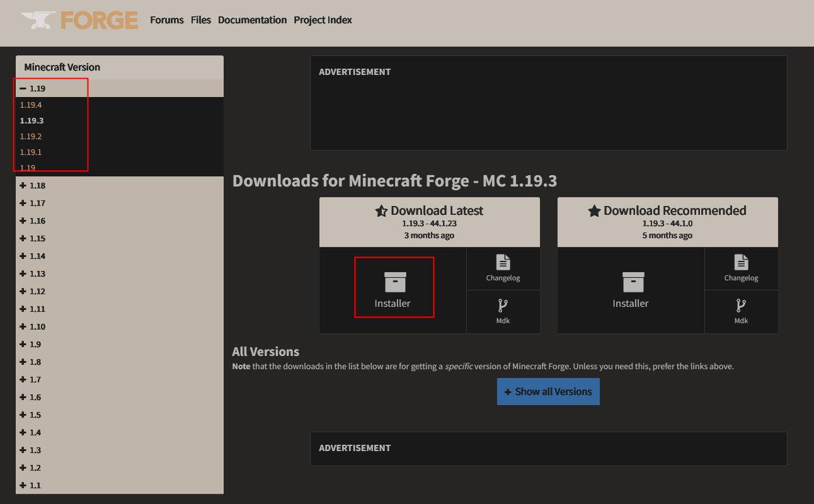The width and height of the screenshot is (814, 504).
Task: Expand the 1.18 version group
Action: pos(120,185)
